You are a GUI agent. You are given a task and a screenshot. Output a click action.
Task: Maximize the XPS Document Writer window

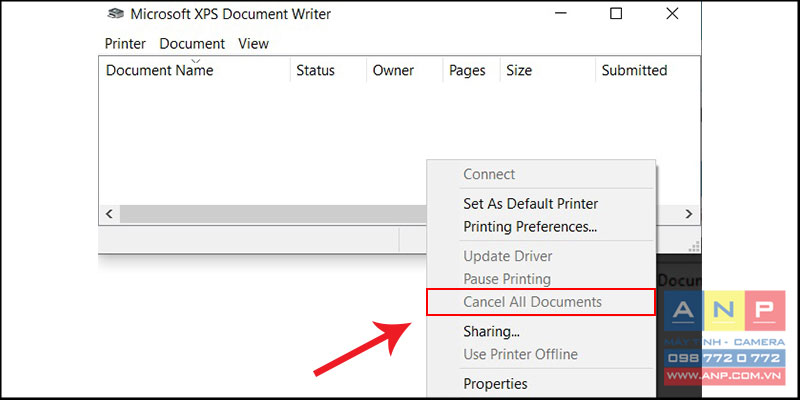click(x=616, y=14)
